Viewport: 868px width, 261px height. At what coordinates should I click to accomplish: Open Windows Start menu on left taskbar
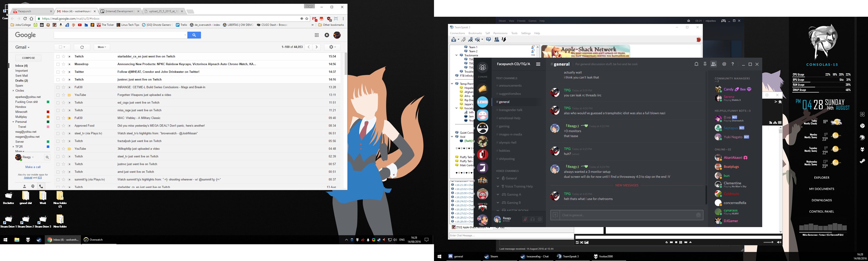click(x=5, y=240)
